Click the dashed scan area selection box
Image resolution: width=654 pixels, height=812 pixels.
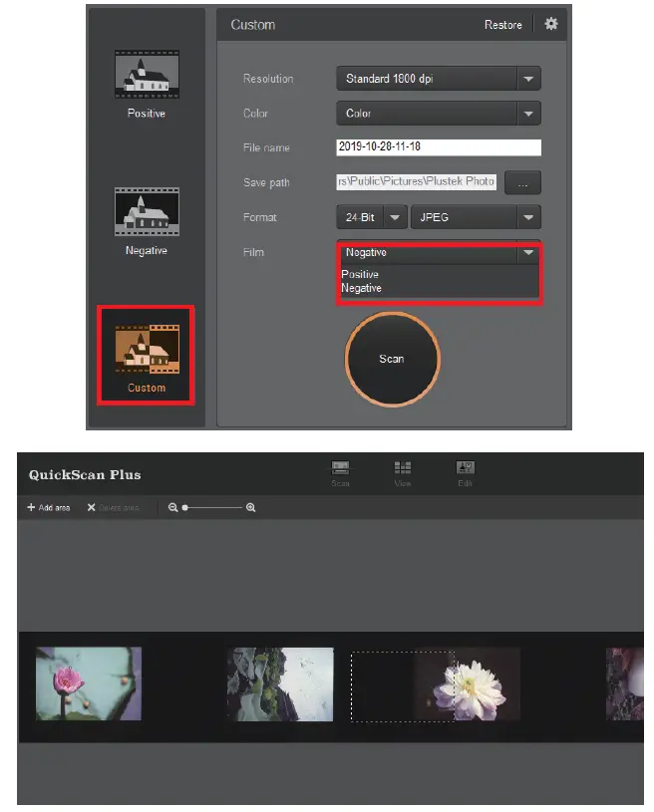coord(403,686)
